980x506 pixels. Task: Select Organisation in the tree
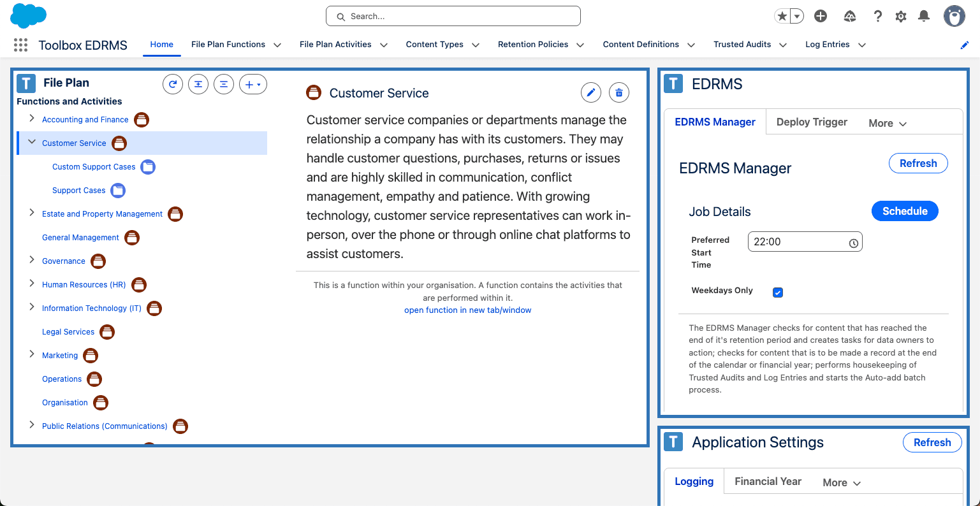pyautogui.click(x=65, y=403)
